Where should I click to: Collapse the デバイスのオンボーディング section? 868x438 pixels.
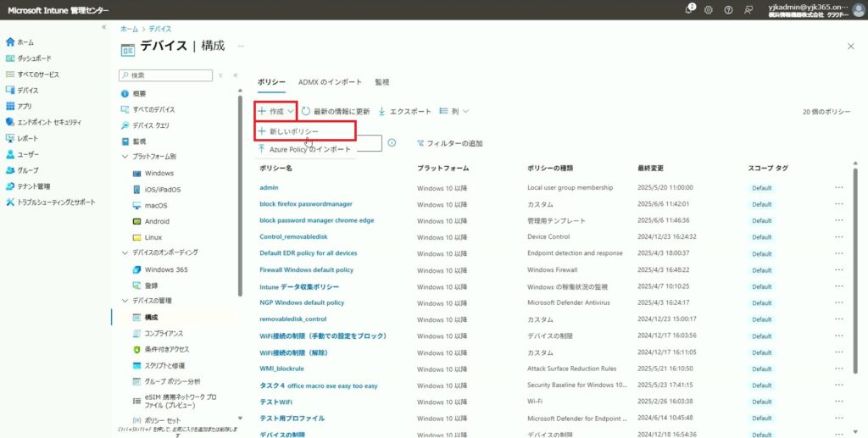pyautogui.click(x=125, y=252)
